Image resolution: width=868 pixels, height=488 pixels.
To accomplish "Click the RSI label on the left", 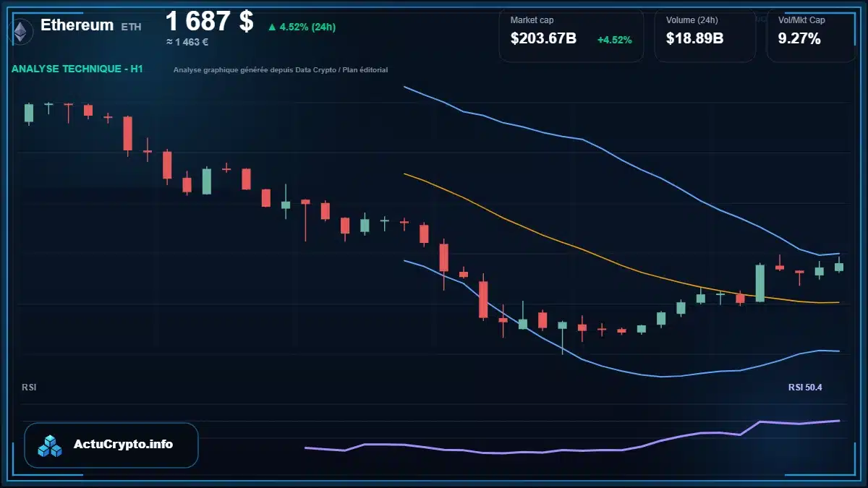I will 29,388.
